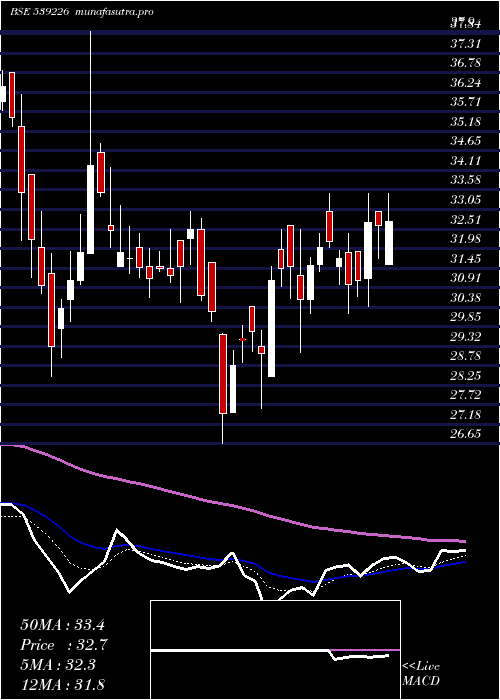The height and width of the screenshot is (700, 500).
Task: Click the blue moving average line
Action: [x=232, y=560]
